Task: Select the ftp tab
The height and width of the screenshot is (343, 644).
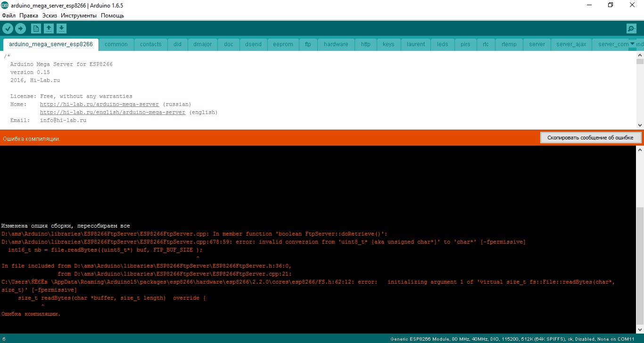Action: click(308, 44)
